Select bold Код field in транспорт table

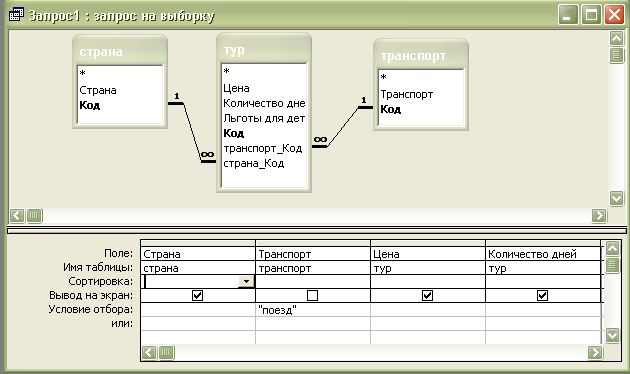tap(391, 109)
